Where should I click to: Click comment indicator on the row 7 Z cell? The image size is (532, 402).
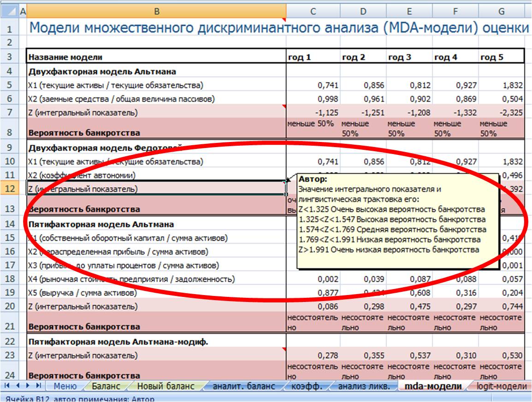pyautogui.click(x=284, y=106)
